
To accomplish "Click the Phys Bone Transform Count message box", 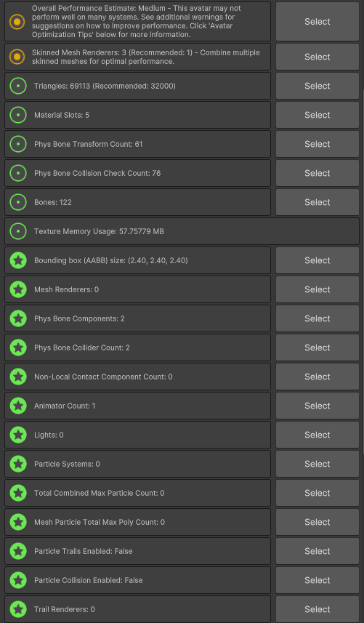I will tap(137, 144).
